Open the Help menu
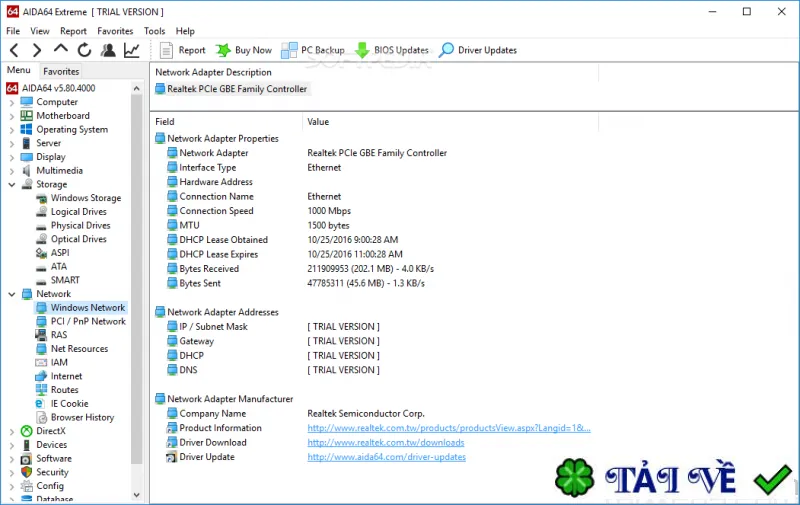The image size is (800, 505). point(185,31)
